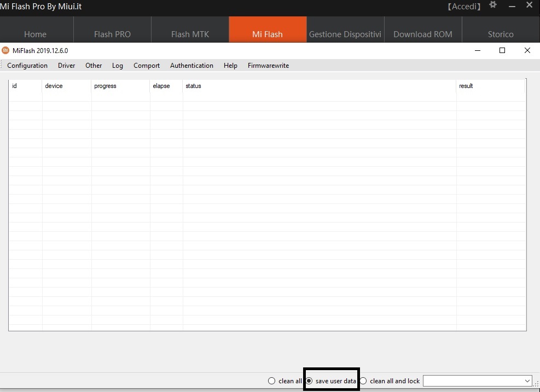Click the device column header

(67, 86)
